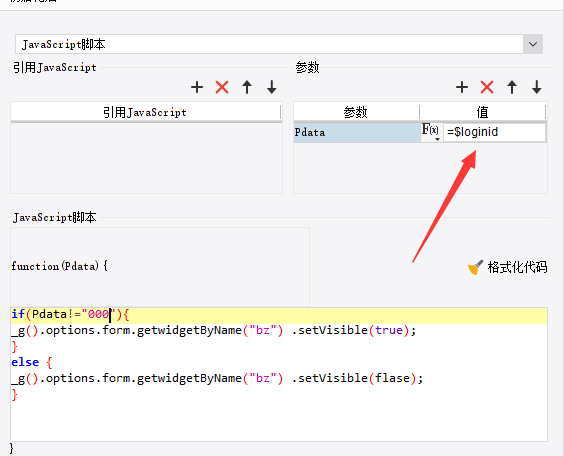Move referenced JavaScript entry down
The height and width of the screenshot is (456, 564).
(x=272, y=87)
